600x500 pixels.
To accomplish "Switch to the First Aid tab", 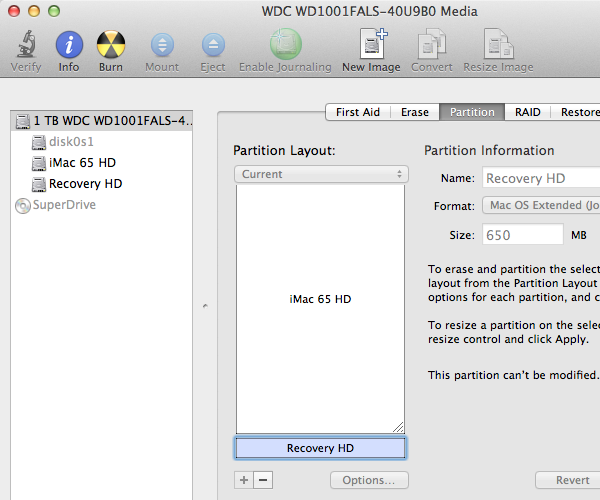I will coord(358,112).
